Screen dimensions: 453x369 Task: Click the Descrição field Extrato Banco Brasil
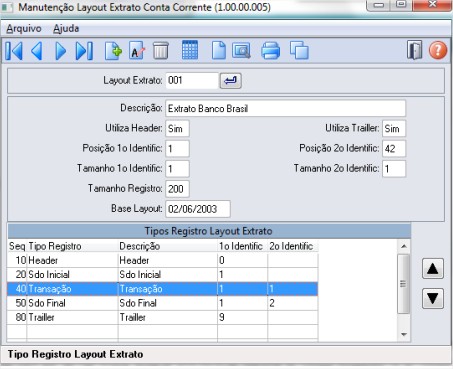click(x=285, y=108)
